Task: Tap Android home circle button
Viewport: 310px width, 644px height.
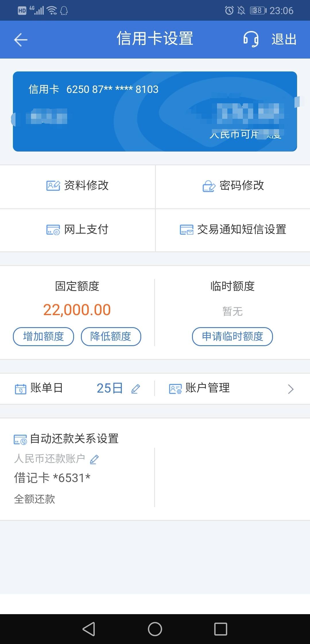Action: 155,629
